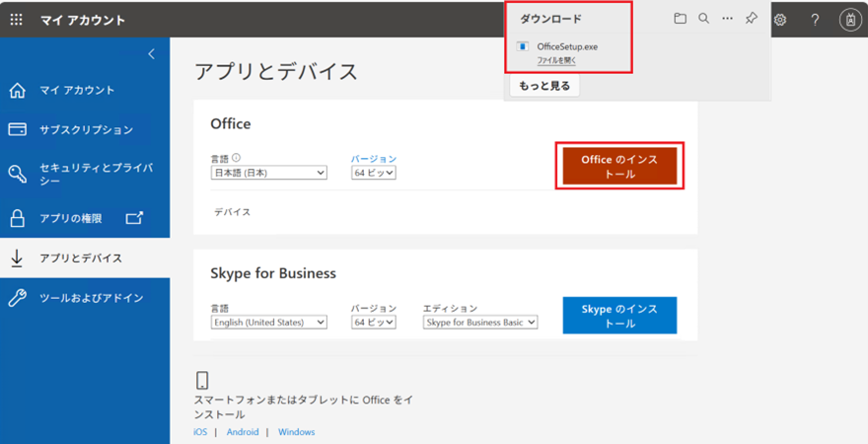Open Skype language English (United States) dropdown
The width and height of the screenshot is (868, 444).
pos(269,323)
